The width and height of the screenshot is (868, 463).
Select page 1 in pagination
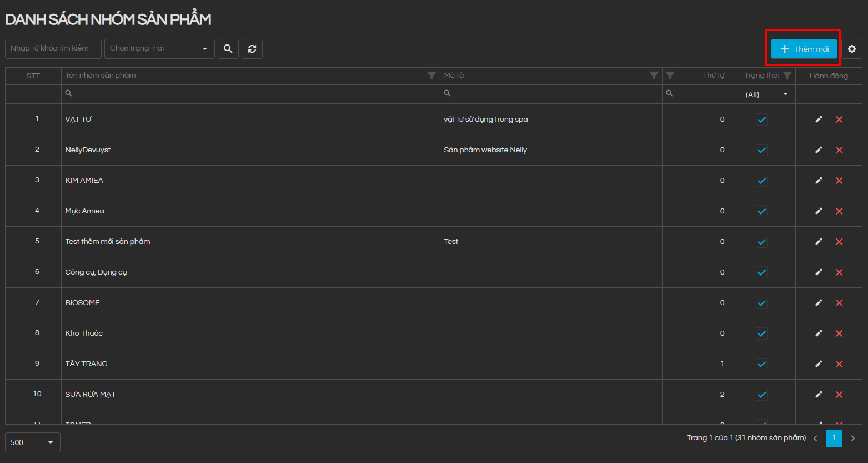coord(834,438)
